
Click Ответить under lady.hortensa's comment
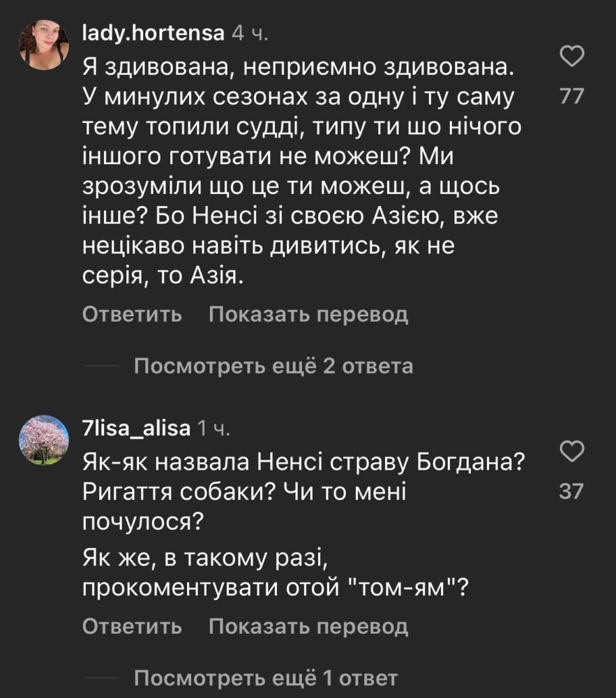coord(132,315)
